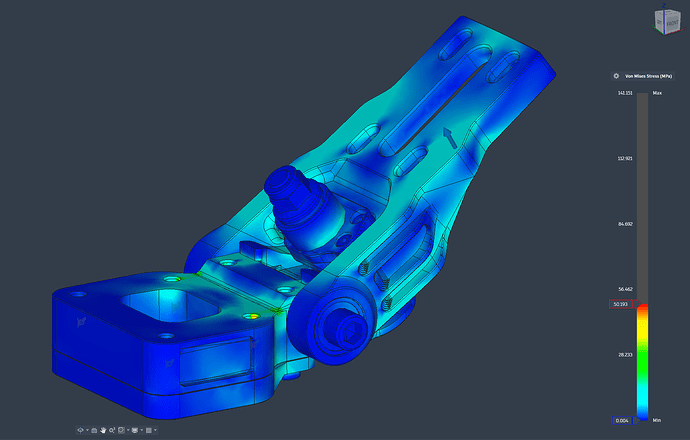
Task: Select the Zoom magnifier tool
Action: coord(112,431)
